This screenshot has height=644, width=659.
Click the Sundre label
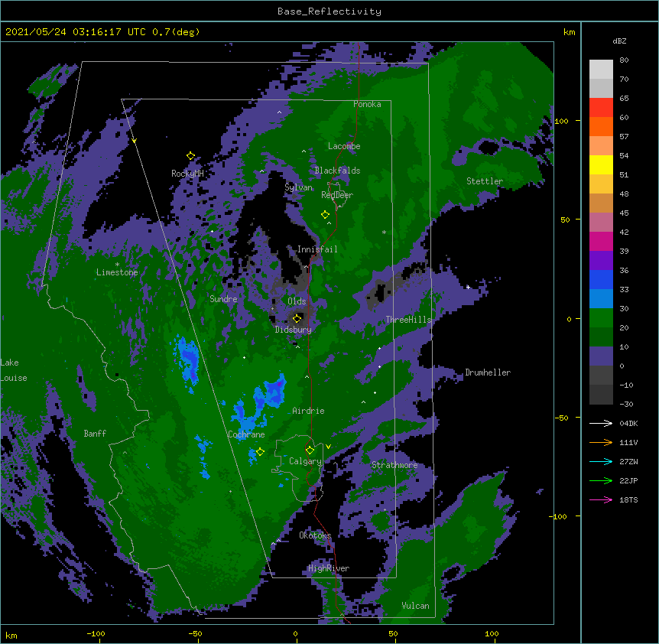(223, 299)
